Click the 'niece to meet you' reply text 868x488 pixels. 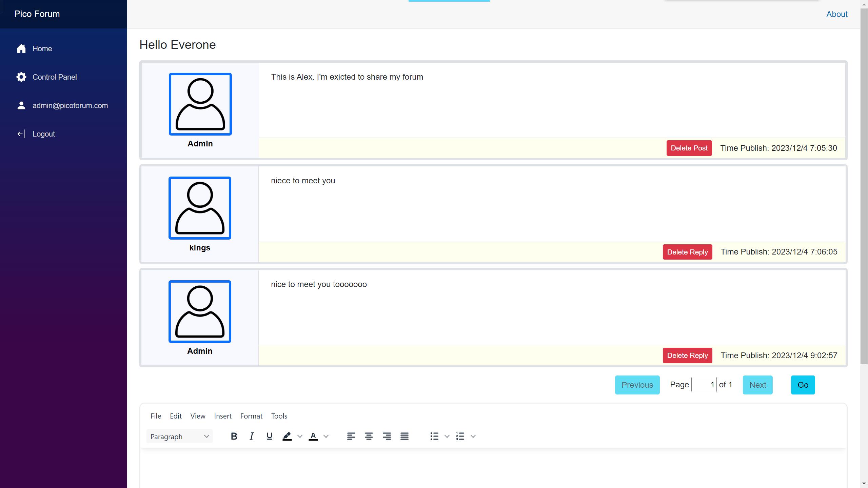pos(303,181)
